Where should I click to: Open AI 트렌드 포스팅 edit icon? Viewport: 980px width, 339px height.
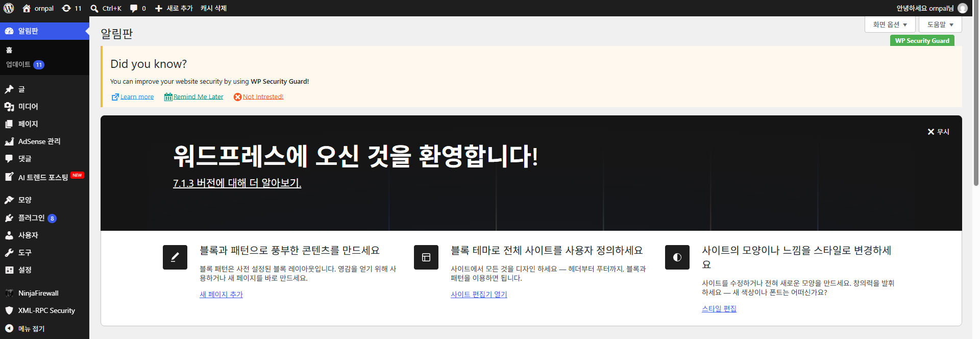(9, 177)
